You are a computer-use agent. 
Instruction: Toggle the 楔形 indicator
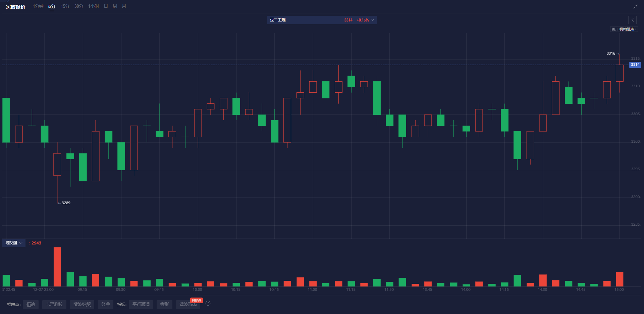165,305
